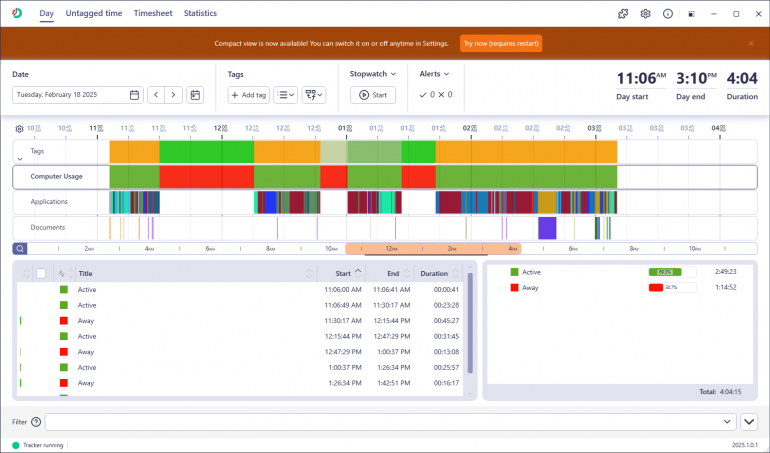Open the info about icon

point(667,14)
